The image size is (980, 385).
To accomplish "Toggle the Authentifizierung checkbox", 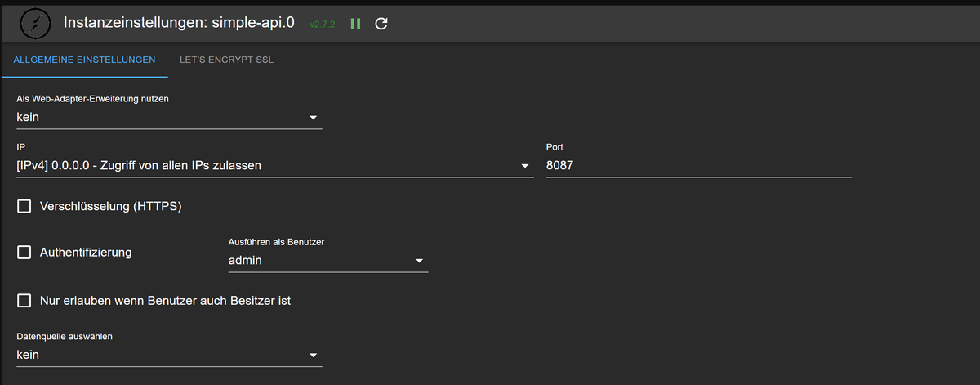I will 24,253.
